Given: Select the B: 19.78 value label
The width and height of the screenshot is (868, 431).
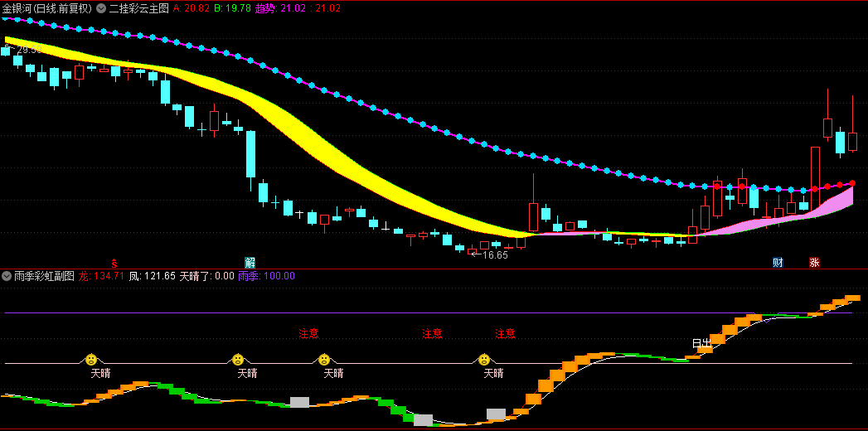Looking at the screenshot, I should 232,8.
